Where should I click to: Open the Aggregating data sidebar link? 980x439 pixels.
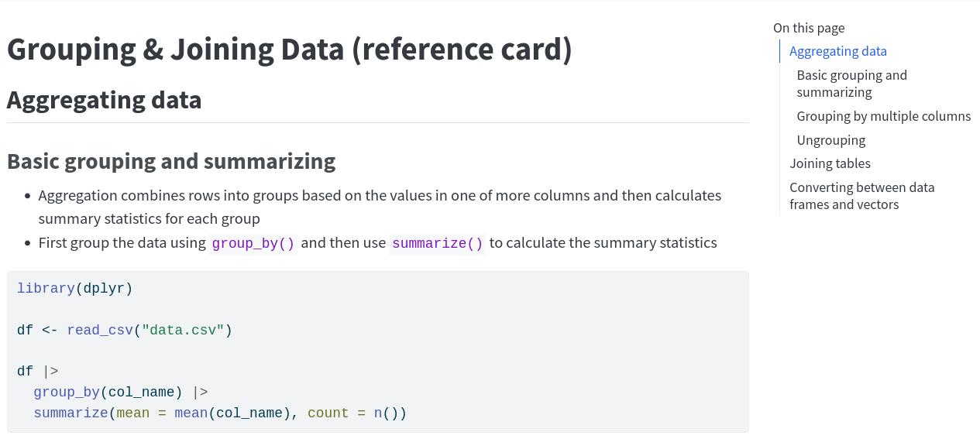[x=837, y=51]
